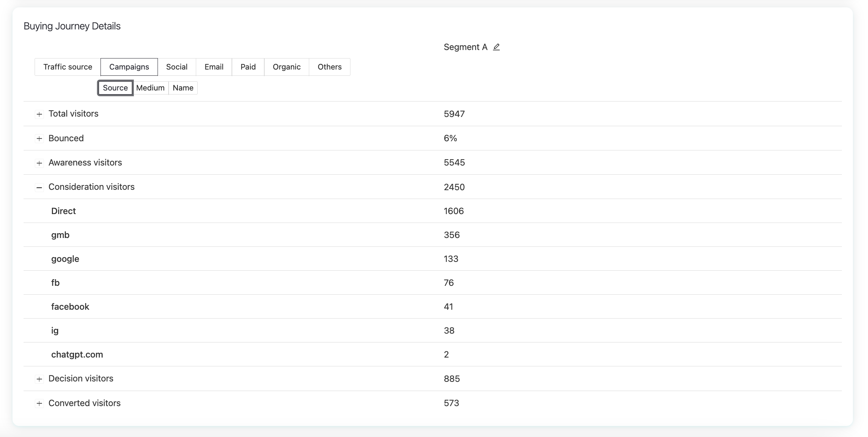Switch to the Traffic source tab
The height and width of the screenshot is (437, 868).
point(68,67)
